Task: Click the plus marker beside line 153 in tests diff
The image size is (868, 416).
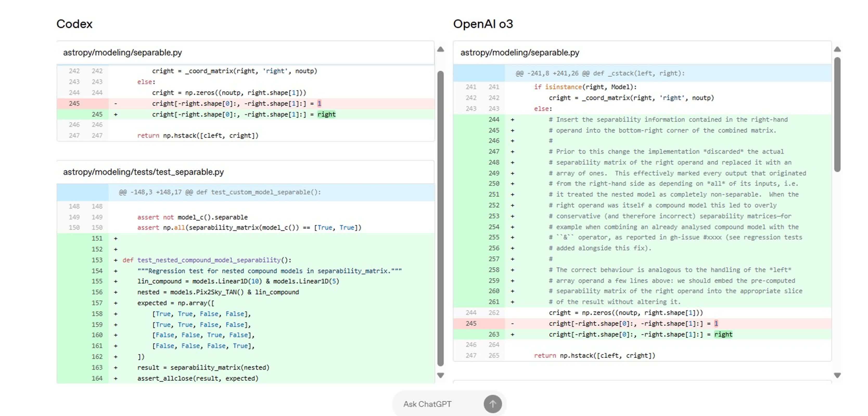Action: pyautogui.click(x=115, y=260)
